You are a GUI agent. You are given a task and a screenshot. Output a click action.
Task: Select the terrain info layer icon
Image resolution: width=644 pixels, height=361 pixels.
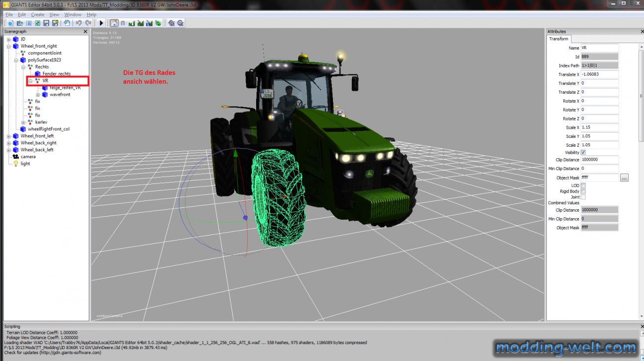[150, 23]
